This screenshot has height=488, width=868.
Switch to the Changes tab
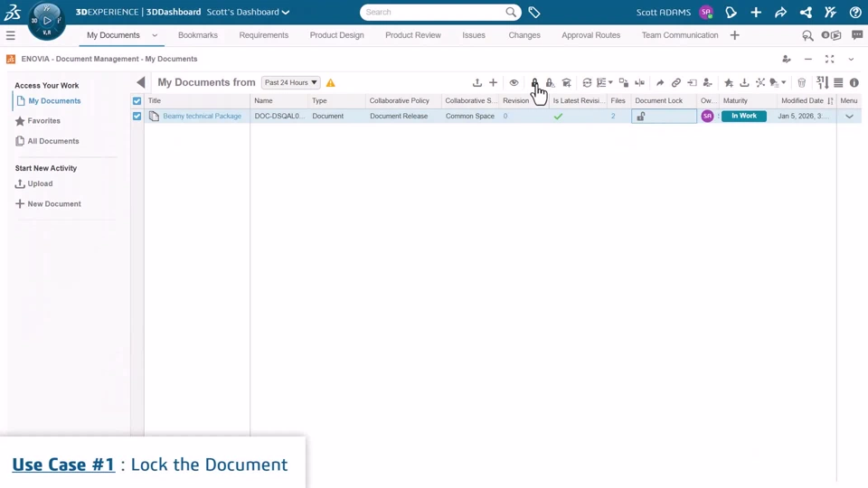(524, 35)
